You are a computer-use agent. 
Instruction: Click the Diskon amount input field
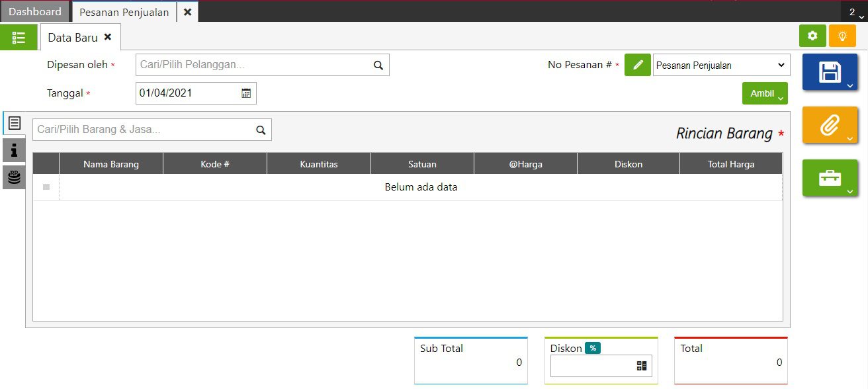click(601, 366)
